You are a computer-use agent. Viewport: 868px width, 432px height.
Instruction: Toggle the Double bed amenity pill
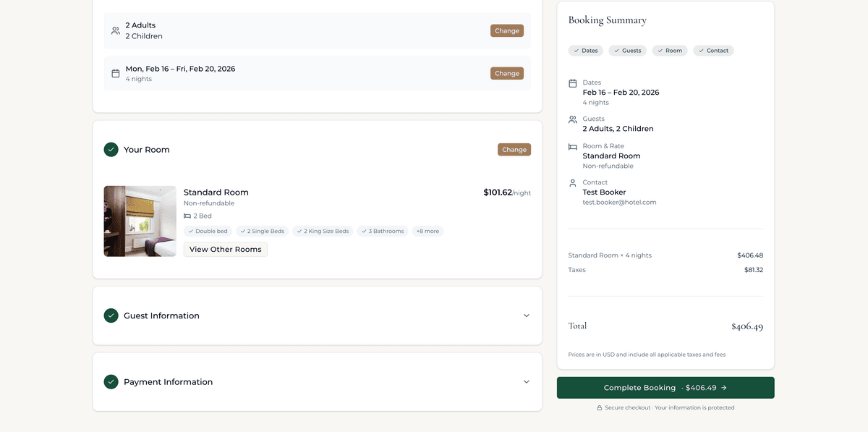[x=208, y=231]
